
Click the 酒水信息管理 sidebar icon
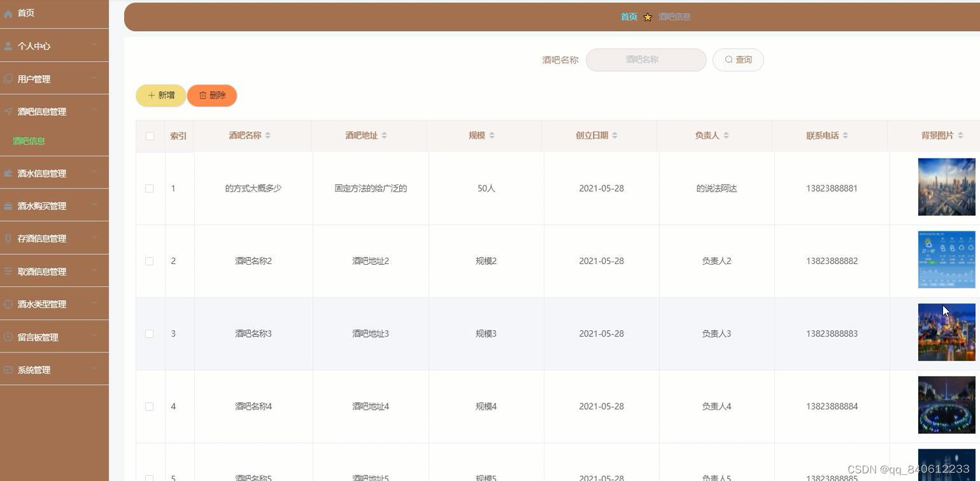(8, 172)
